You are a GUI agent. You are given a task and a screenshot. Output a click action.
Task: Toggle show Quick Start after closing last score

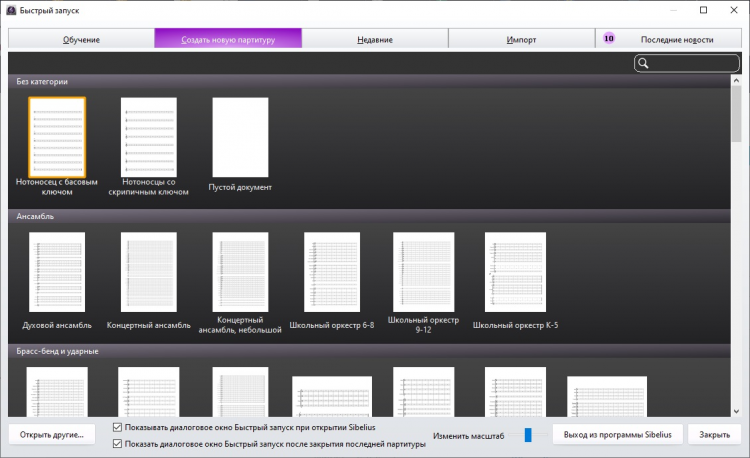(117, 444)
